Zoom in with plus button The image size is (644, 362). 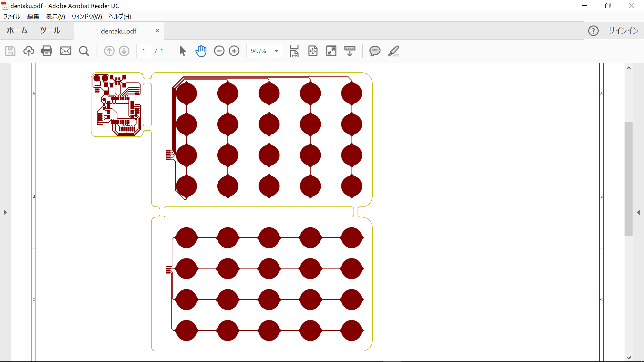234,51
